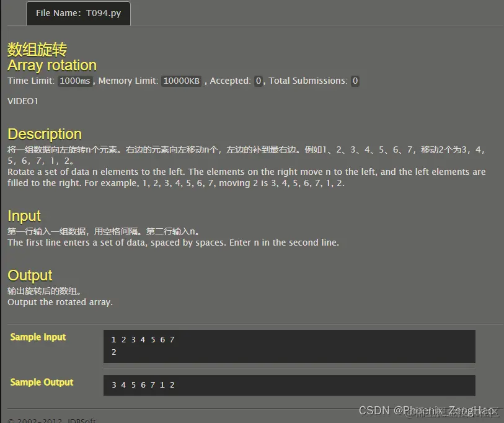The height and width of the screenshot is (423, 504).
Task: Click the Chinese input text 第一行输入一组数据
Action: click(46, 231)
